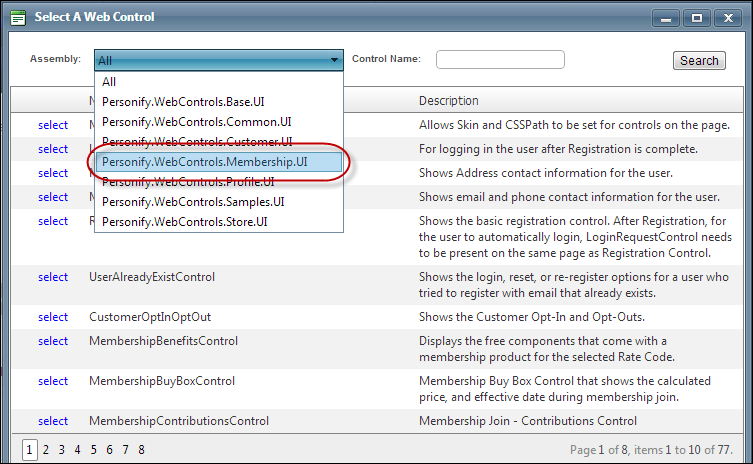The width and height of the screenshot is (753, 464).
Task: Select Personify.WebControls.Common.UI option
Action: 219,122
